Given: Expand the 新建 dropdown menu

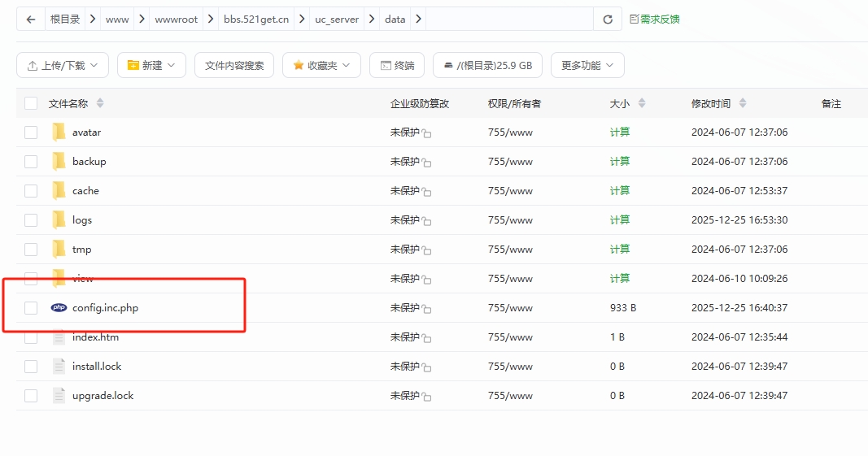Looking at the screenshot, I should coord(151,65).
